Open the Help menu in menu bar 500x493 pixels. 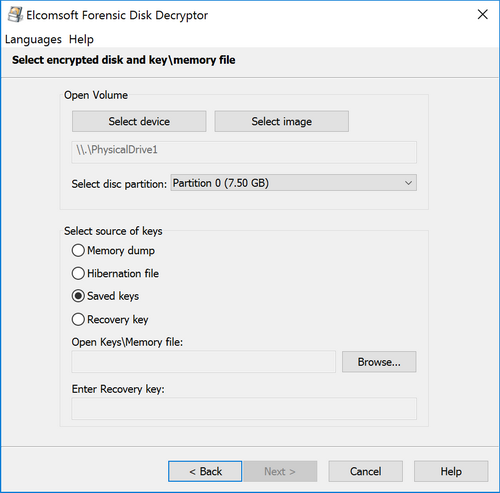81,39
